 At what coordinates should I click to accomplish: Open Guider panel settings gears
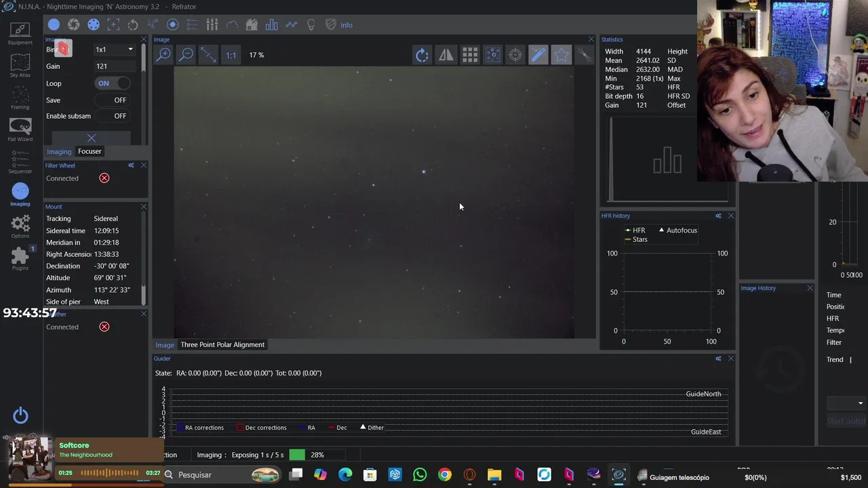pos(718,359)
